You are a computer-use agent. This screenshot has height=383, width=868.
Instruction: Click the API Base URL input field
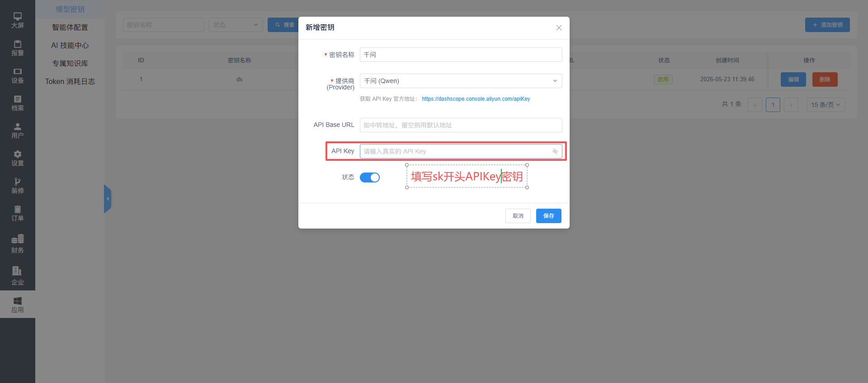pyautogui.click(x=461, y=125)
